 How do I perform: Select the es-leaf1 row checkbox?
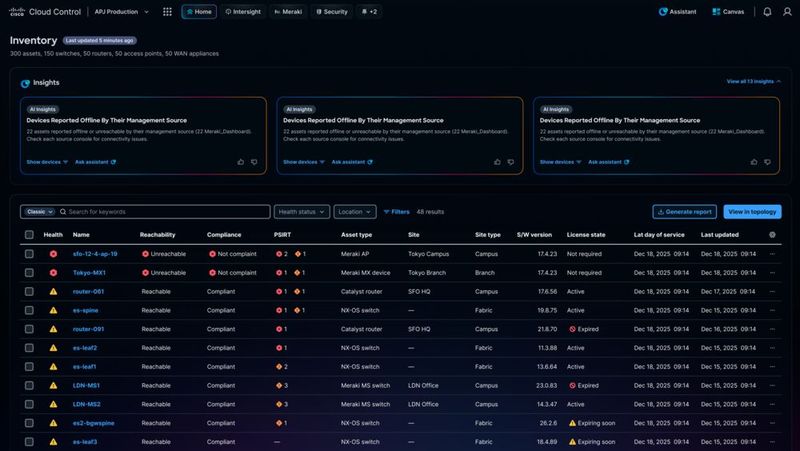tap(29, 366)
